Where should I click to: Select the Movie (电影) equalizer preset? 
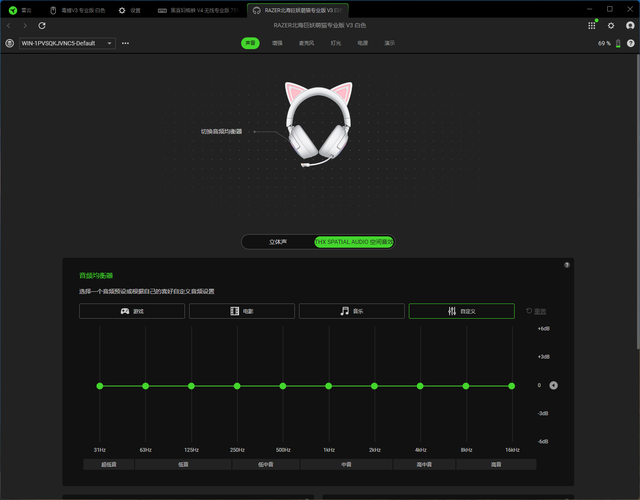coord(242,311)
